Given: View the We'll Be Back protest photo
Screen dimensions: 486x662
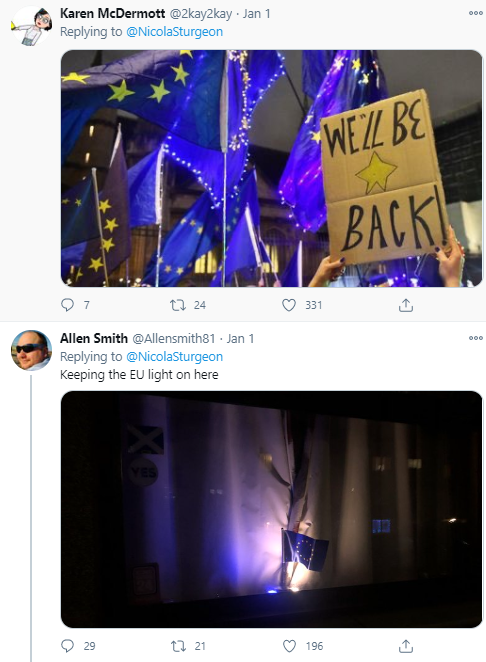Looking at the screenshot, I should pyautogui.click(x=272, y=168).
